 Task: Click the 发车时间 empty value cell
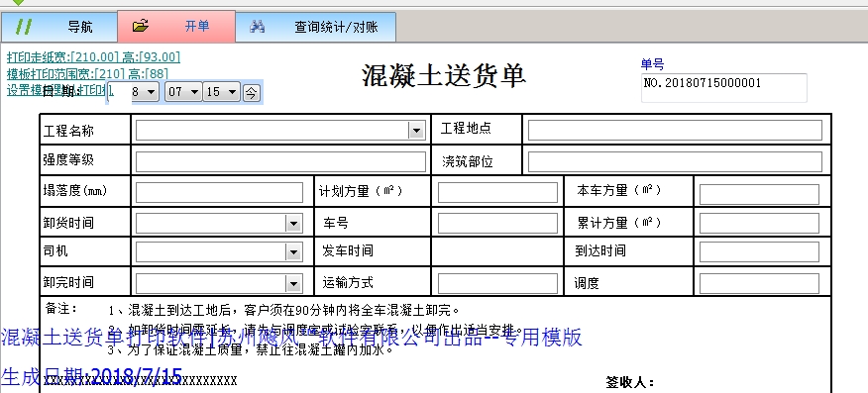coord(497,251)
